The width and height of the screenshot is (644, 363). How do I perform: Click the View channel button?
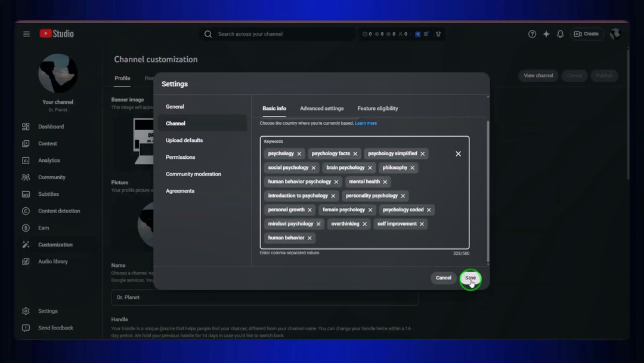pyautogui.click(x=538, y=76)
